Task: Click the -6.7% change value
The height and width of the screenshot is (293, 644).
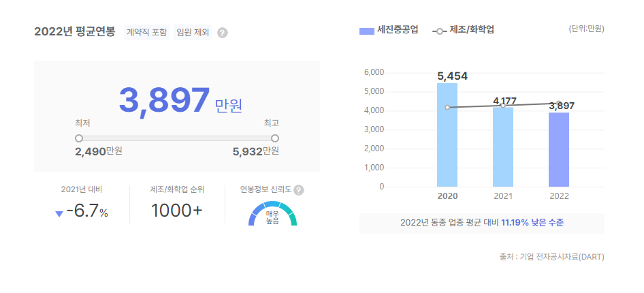Action: (87, 211)
